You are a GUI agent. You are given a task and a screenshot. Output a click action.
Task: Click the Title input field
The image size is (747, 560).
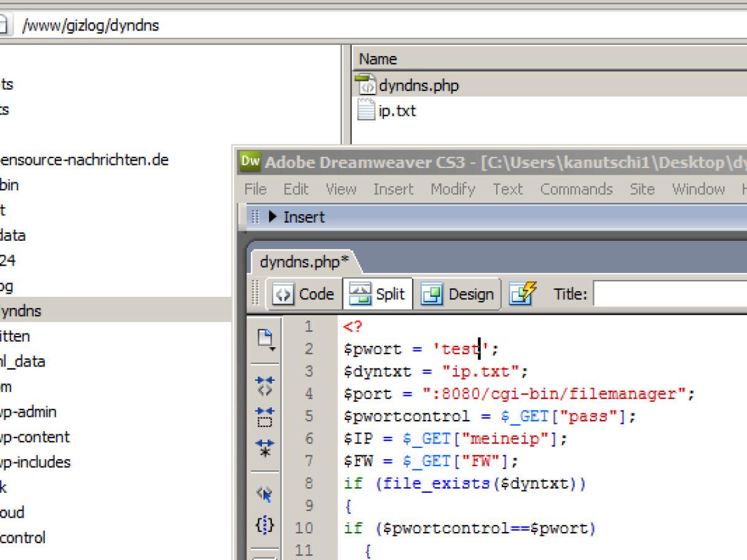tap(669, 294)
